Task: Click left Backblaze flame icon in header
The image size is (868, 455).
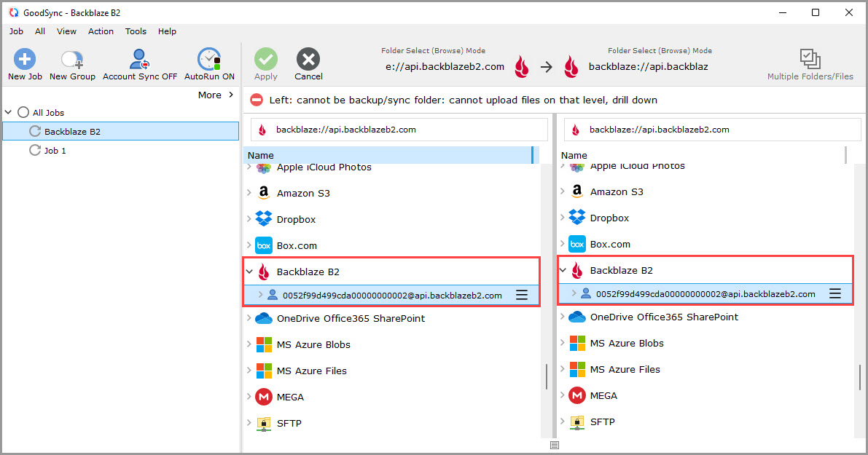Action: point(522,67)
